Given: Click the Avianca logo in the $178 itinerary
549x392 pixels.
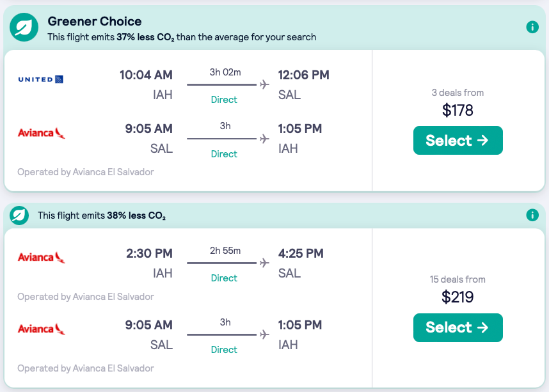Looking at the screenshot, I should [x=42, y=133].
